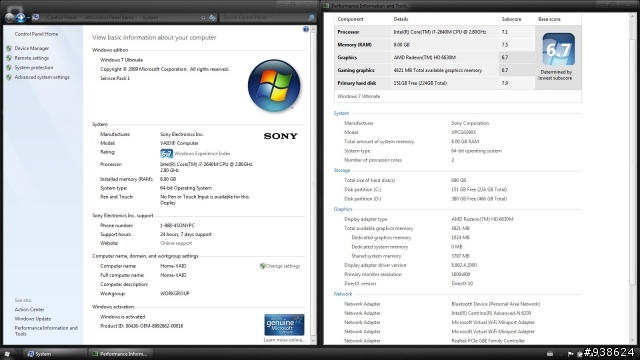Click the Windows logo orb image

click(x=274, y=86)
